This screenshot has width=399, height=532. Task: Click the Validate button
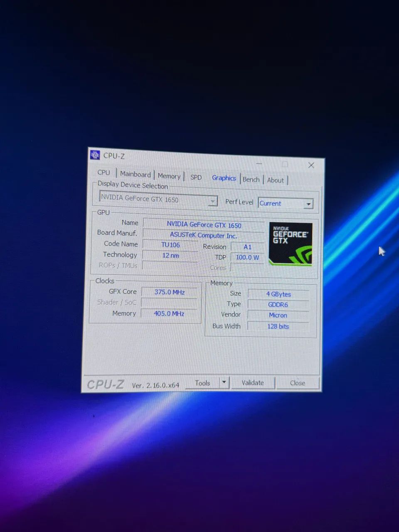pyautogui.click(x=253, y=382)
